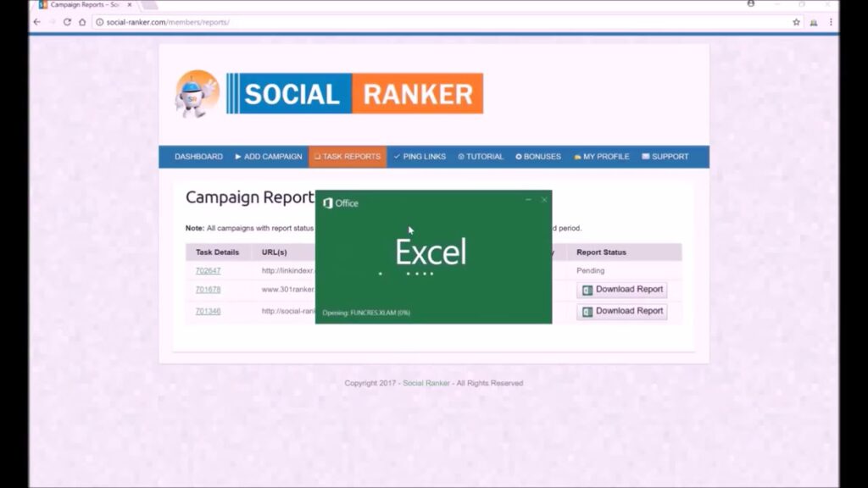Click the Social Ranker banner logo
The width and height of the screenshot is (868, 488).
tap(354, 93)
